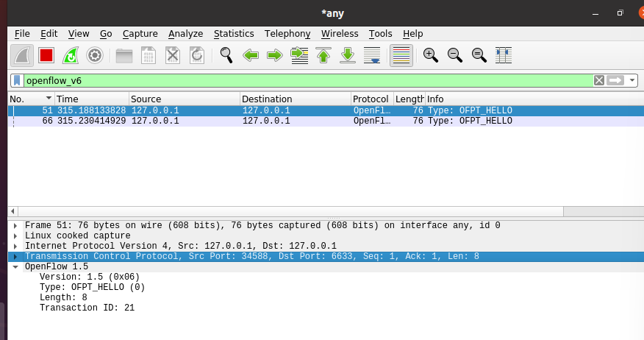Screen dimensions: 644x340
Task: Go back in packet history
Action: point(251,55)
